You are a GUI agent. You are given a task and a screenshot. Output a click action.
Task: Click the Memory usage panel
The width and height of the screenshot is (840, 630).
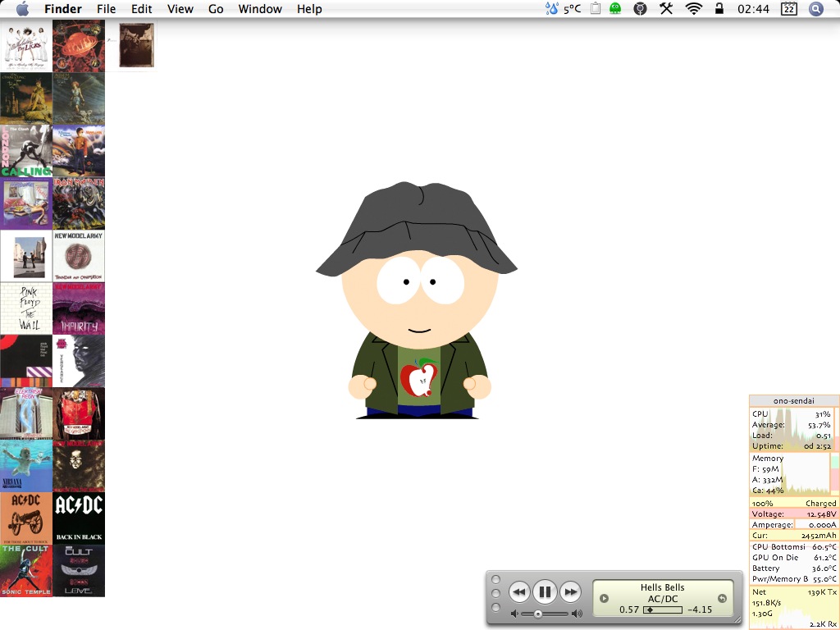794,475
